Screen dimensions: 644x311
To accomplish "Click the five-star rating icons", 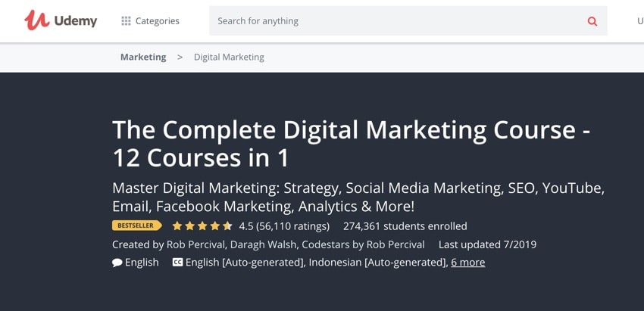I will click(202, 226).
